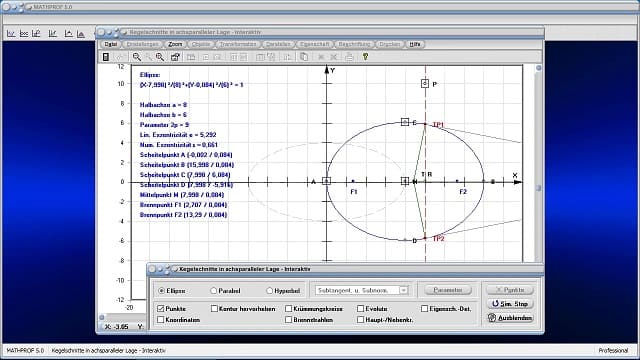640x360 pixels.
Task: Click the copy pages toolbar icon
Action: [x=304, y=57]
